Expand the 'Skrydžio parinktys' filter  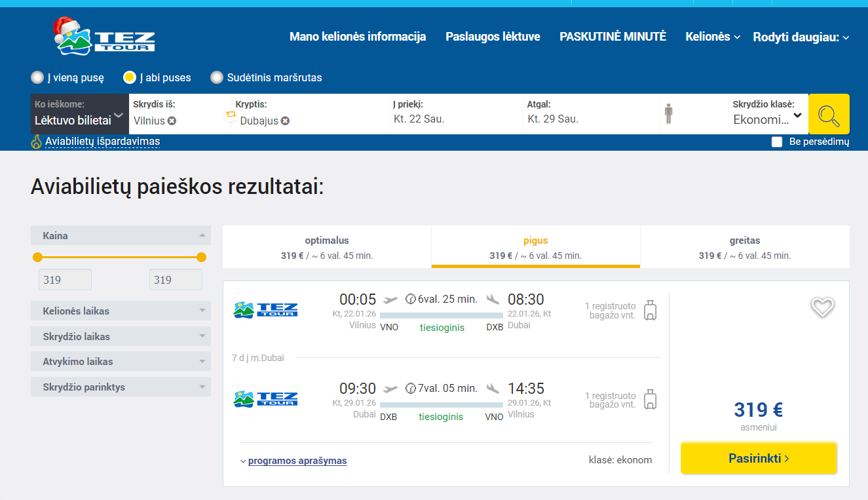[x=121, y=387]
